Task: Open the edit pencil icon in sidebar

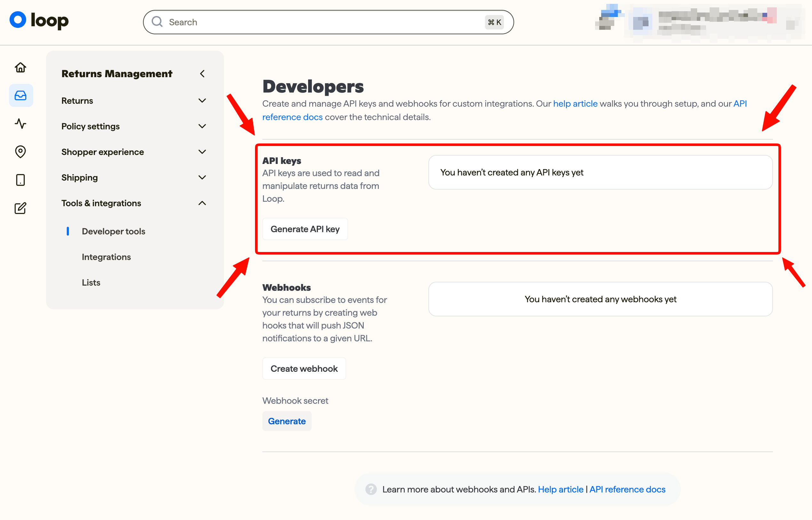Action: pyautogui.click(x=20, y=208)
